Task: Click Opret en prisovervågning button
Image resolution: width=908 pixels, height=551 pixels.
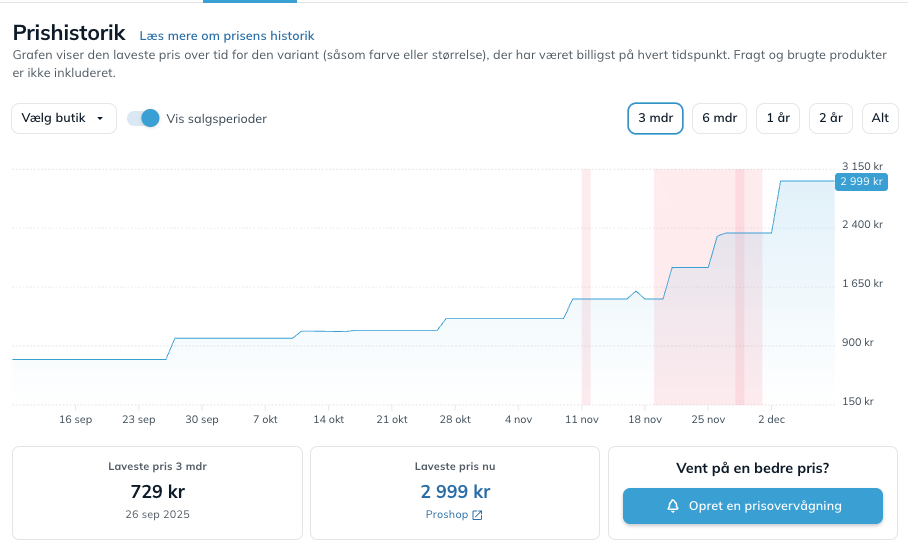Action: (x=752, y=506)
